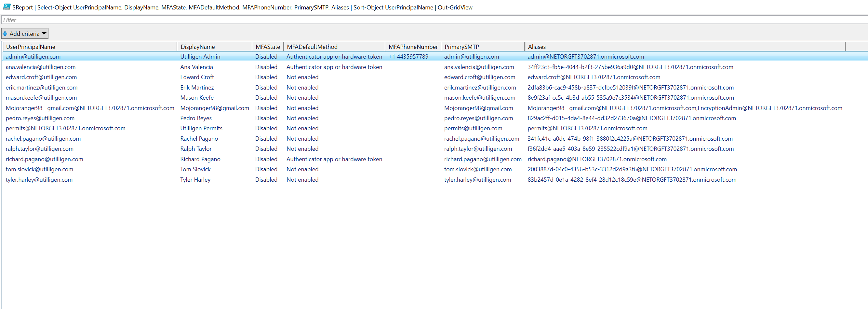
Task: Sort by MFAPhoneNumber column header
Action: [413, 47]
